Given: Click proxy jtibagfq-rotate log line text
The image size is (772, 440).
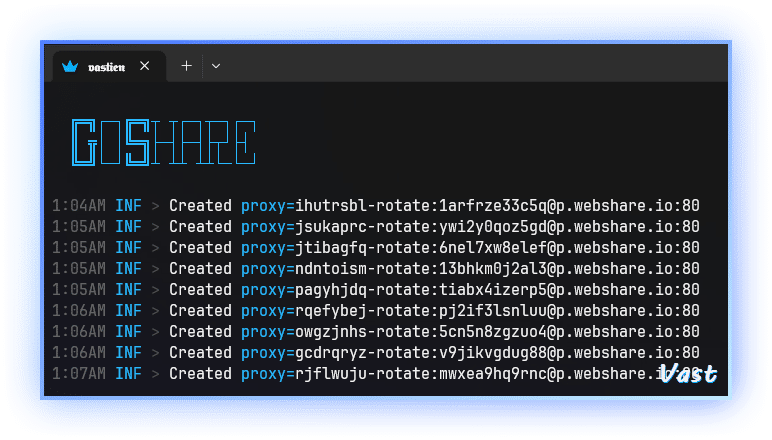Looking at the screenshot, I should (470, 248).
